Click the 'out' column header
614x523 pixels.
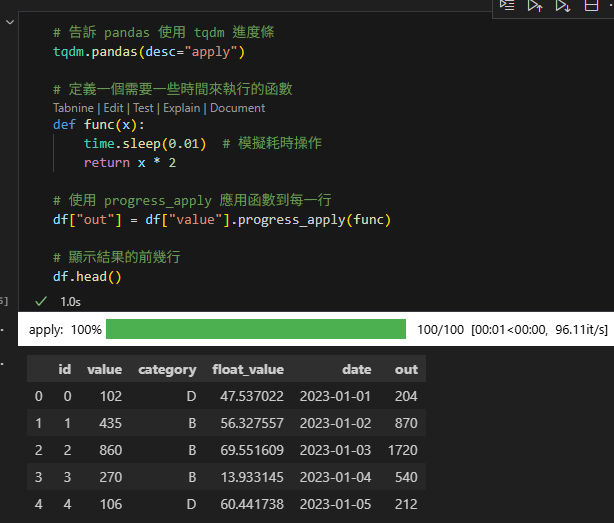point(406,369)
